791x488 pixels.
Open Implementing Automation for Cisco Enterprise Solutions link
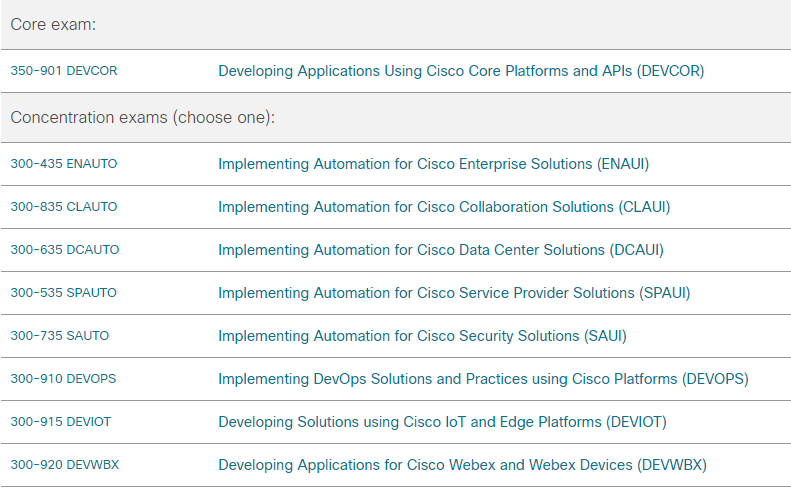[x=433, y=164]
